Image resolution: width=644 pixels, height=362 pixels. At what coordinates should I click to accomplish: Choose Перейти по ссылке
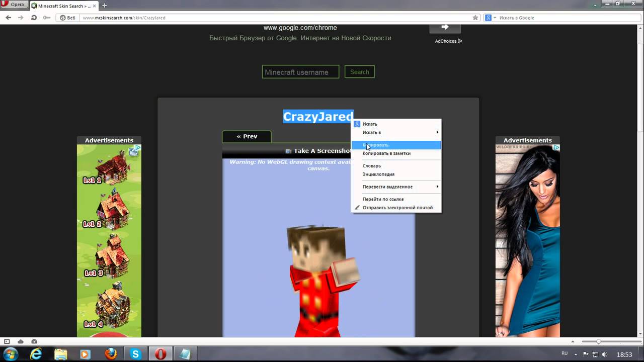click(396, 199)
